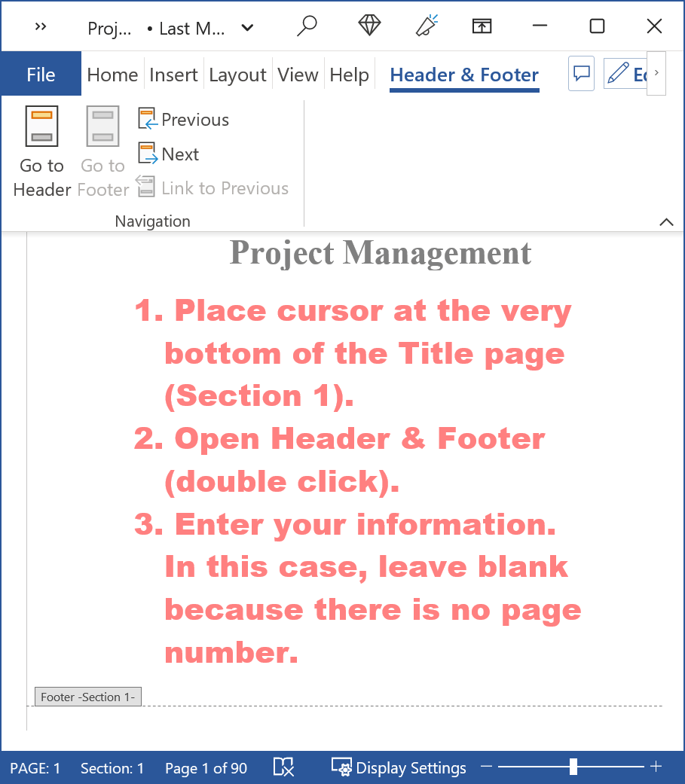685x784 pixels.
Task: Switch to the Help tab
Action: 349,75
